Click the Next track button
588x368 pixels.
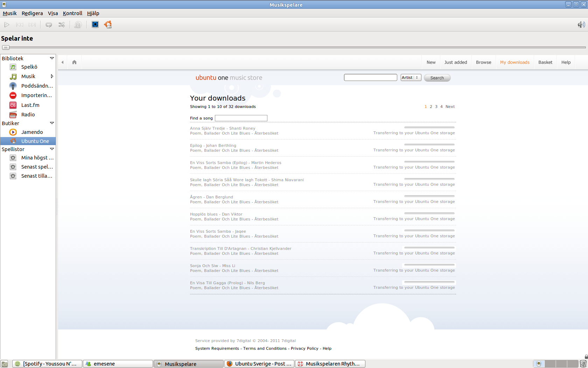tap(32, 25)
